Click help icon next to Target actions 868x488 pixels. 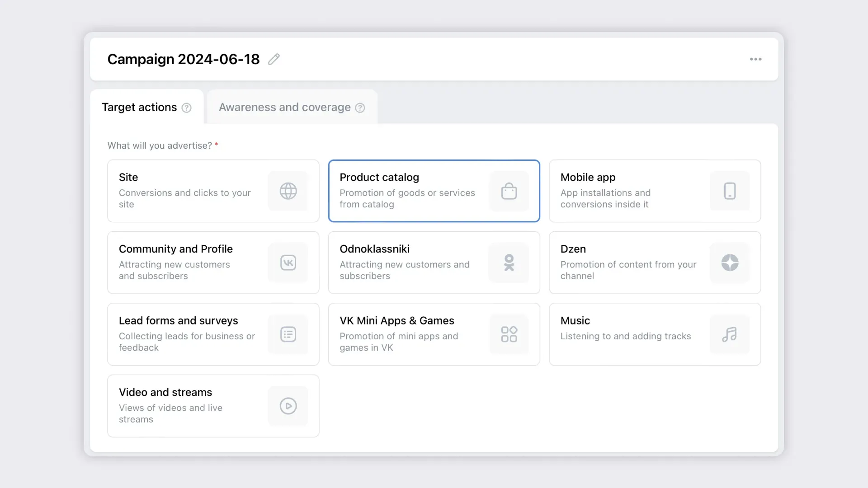point(186,108)
